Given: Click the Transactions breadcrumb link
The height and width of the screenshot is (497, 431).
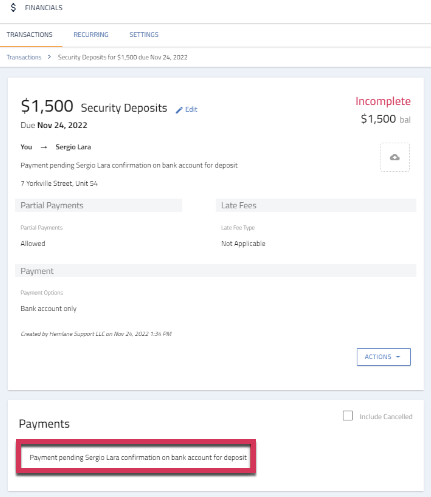Looking at the screenshot, I should tap(24, 57).
